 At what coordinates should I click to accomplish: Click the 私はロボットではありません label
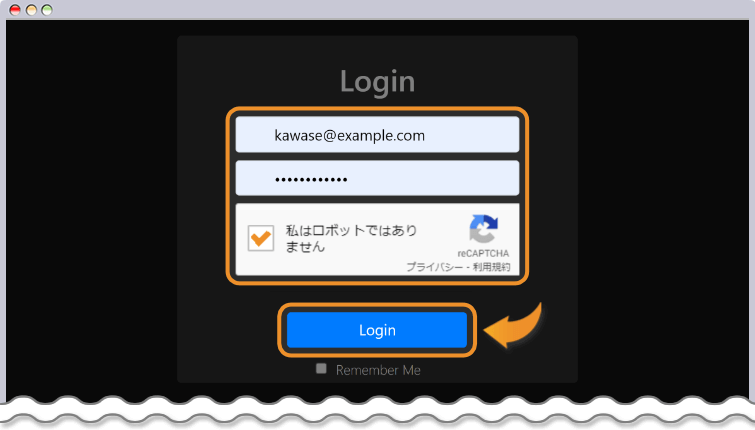[x=351, y=238]
